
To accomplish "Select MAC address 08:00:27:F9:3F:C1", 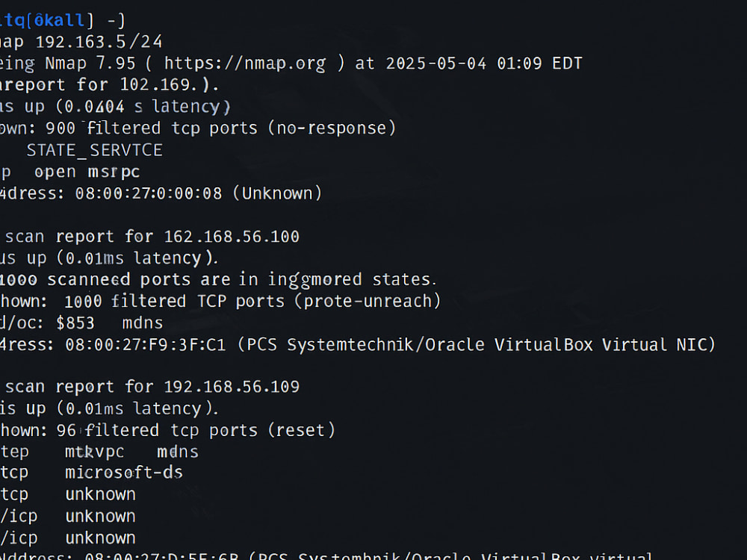I will [146, 345].
